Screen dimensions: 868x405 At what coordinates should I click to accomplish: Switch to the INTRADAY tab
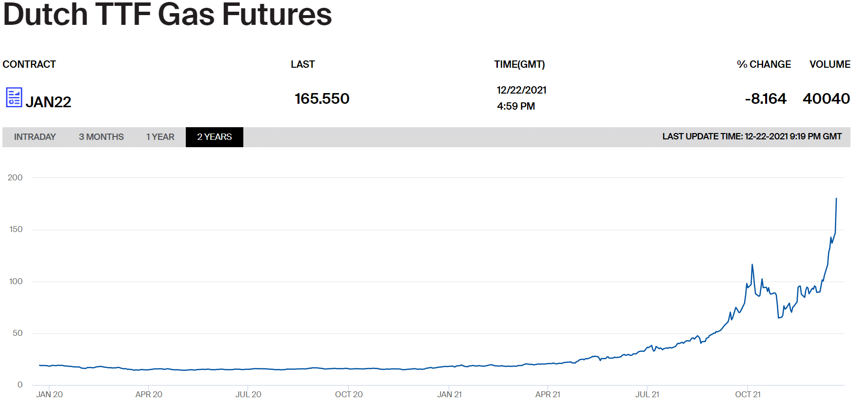[35, 137]
